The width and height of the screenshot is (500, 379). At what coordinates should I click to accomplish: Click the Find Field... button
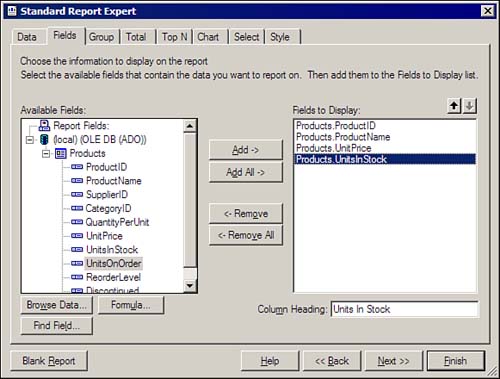[x=56, y=325]
